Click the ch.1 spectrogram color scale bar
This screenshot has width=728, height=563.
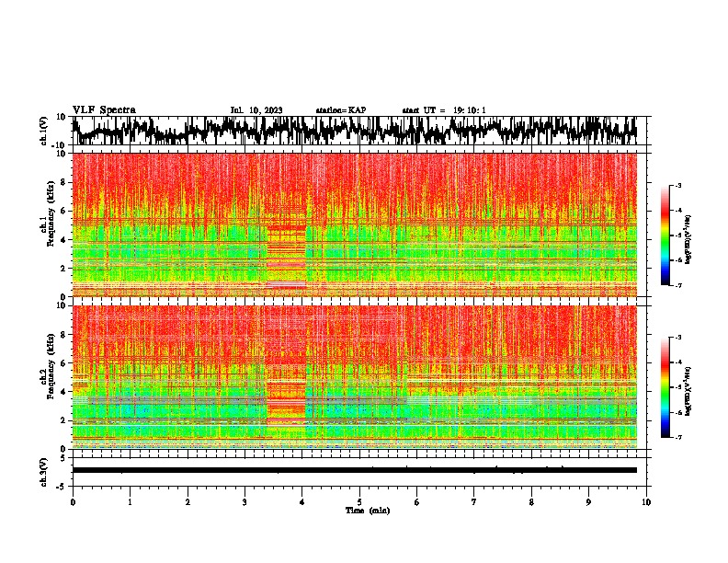(x=665, y=236)
